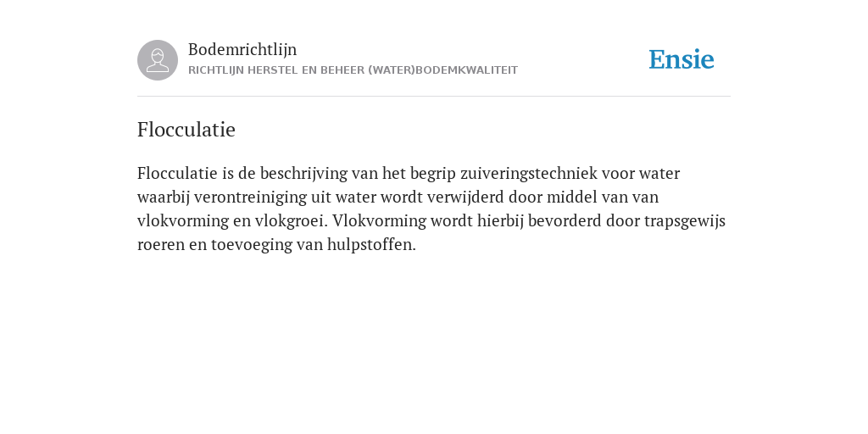Screen dimensions: 868x434
Task: Open the Ensie logo link
Action: tap(682, 60)
